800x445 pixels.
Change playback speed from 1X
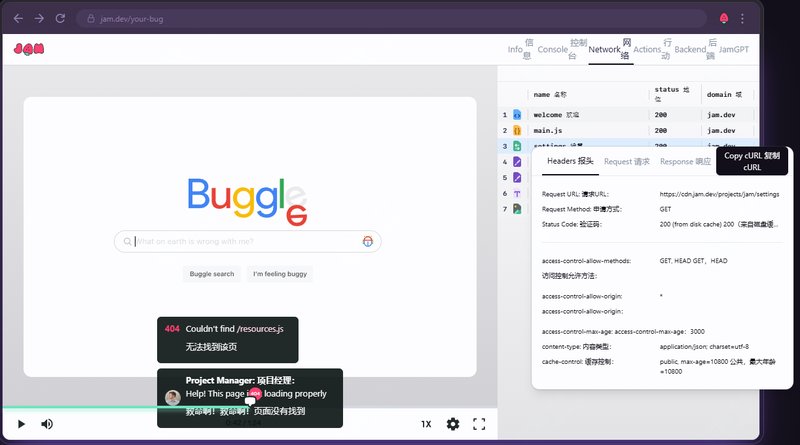point(426,424)
